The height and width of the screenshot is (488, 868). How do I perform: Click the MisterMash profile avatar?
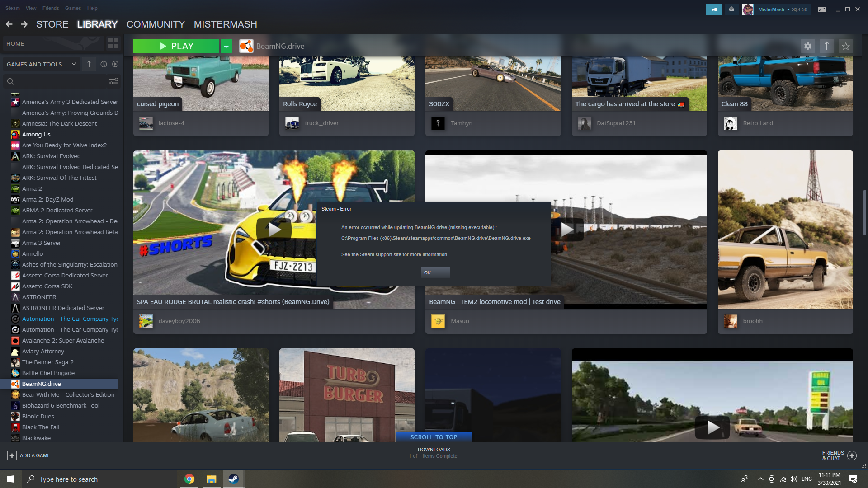point(748,9)
